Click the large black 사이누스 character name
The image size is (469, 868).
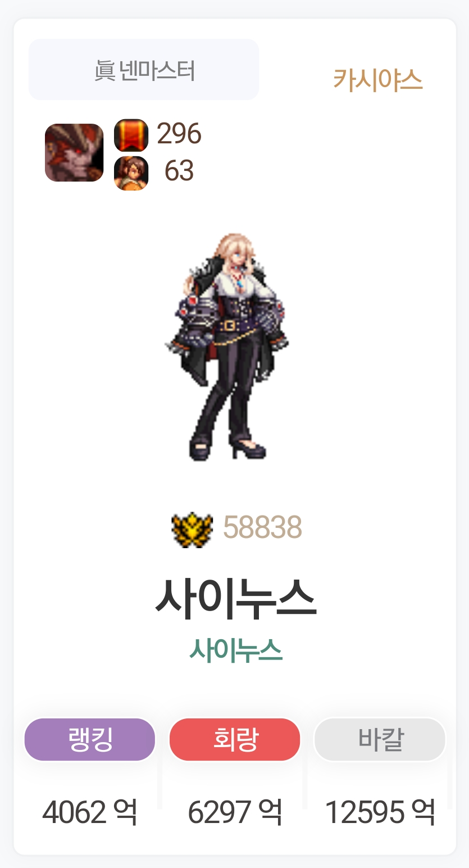235,598
